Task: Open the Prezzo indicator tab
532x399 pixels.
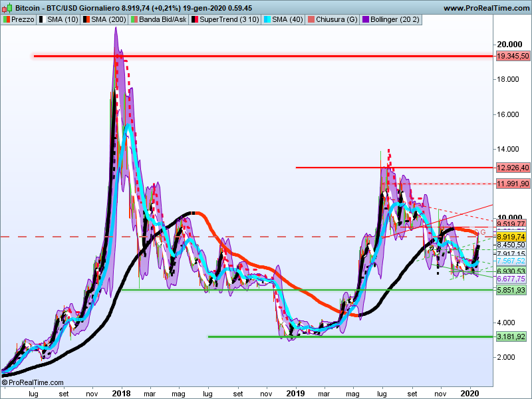Action: pyautogui.click(x=23, y=20)
